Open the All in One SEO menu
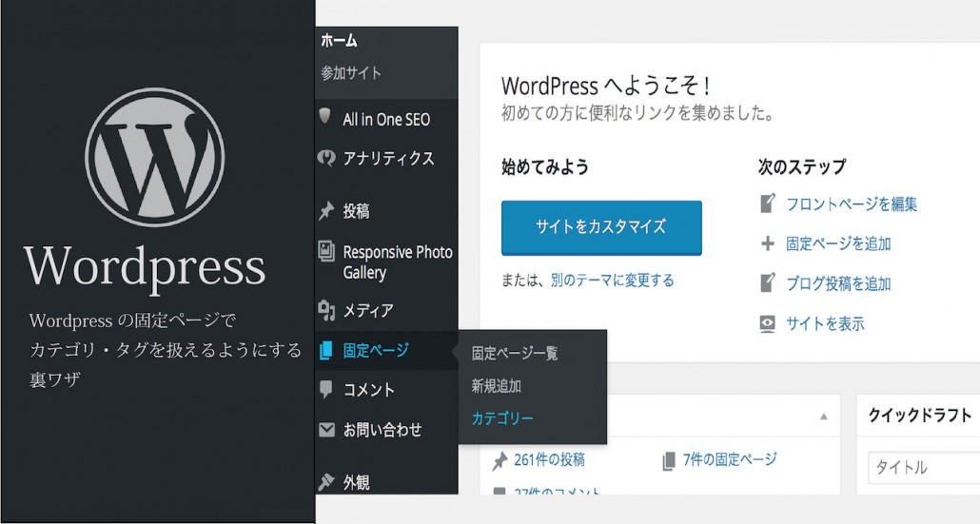The image size is (980, 524). click(x=387, y=119)
